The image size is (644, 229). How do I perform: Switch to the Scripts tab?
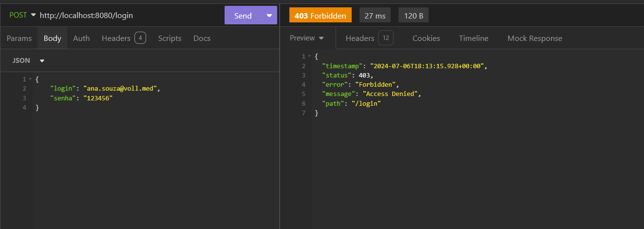pyautogui.click(x=170, y=38)
